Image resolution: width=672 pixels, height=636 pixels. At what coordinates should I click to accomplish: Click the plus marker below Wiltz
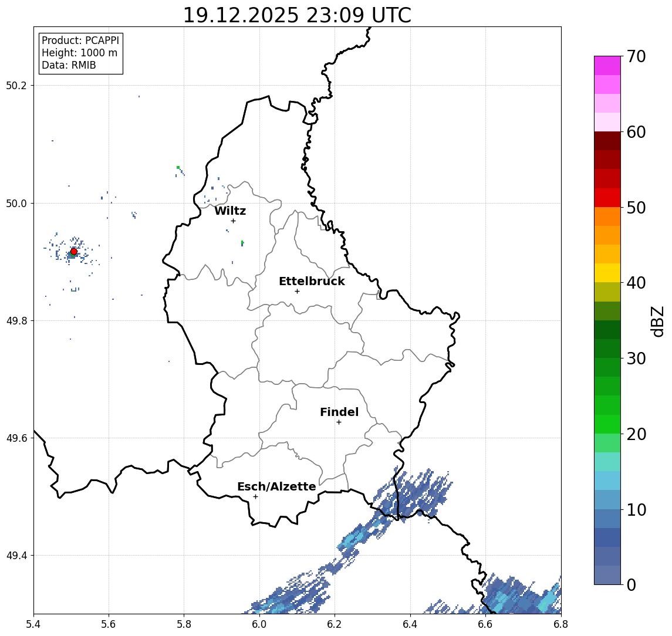233,221
